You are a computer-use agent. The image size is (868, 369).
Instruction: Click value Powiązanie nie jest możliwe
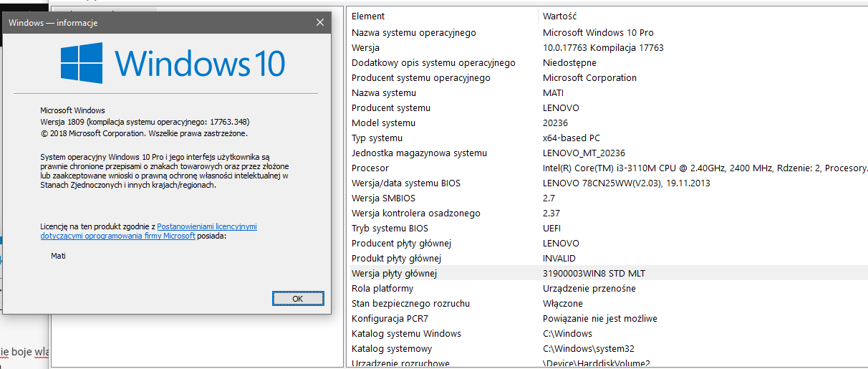(x=600, y=318)
